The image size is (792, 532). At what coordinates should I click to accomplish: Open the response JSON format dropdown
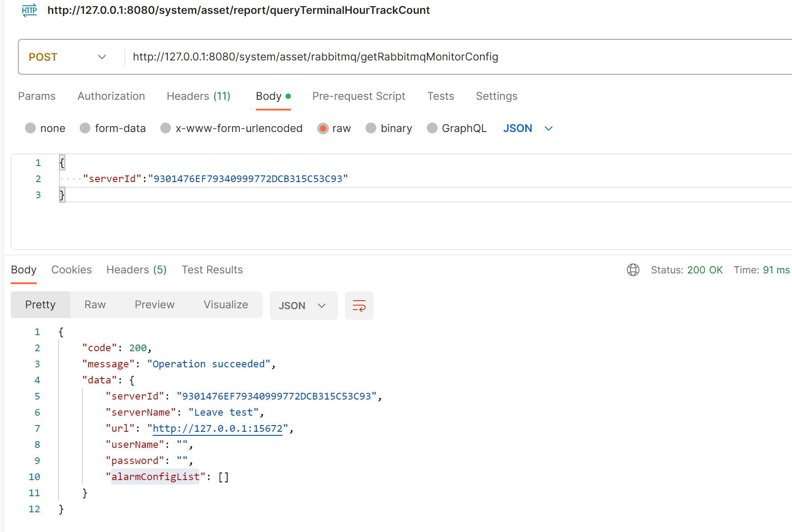click(303, 306)
